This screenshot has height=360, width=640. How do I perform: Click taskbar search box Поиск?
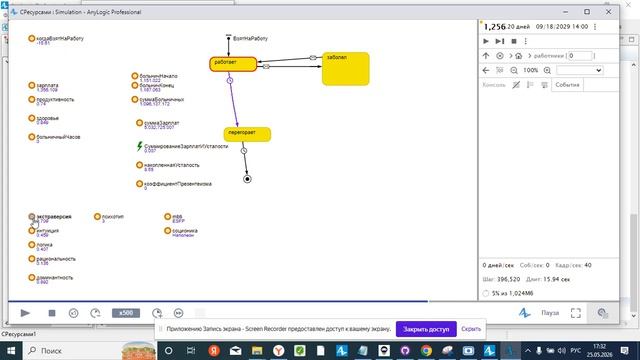click(91, 351)
